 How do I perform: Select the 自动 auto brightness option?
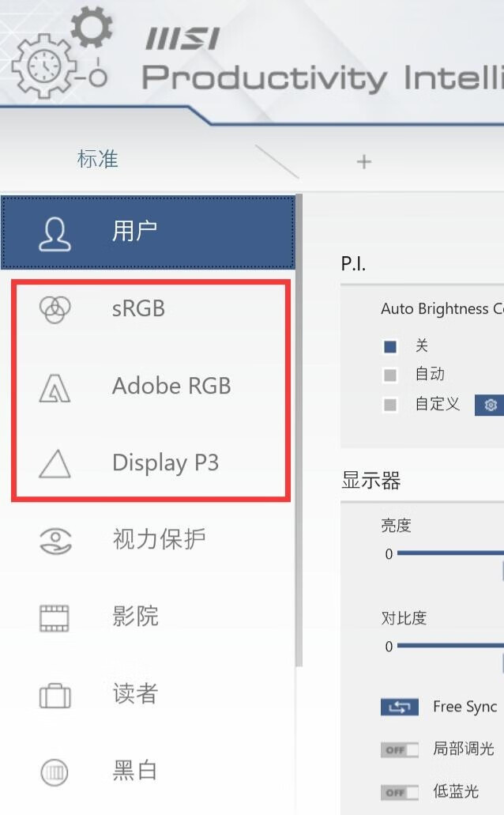[x=390, y=375]
